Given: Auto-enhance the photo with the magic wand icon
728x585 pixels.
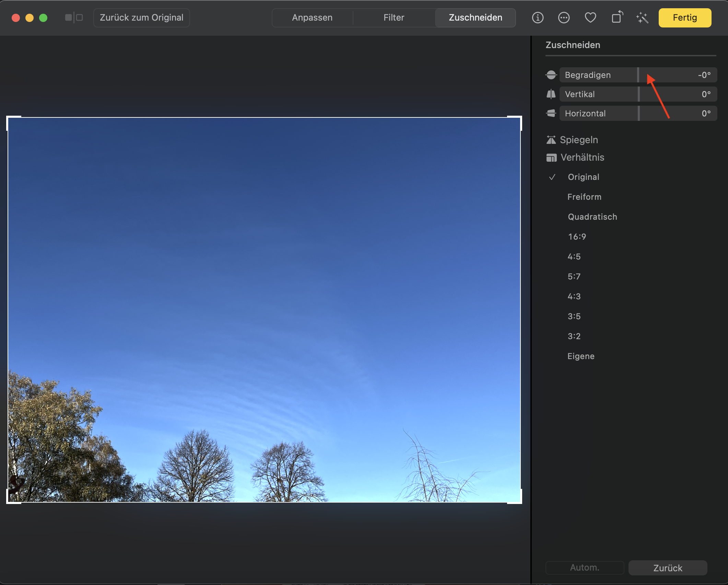Looking at the screenshot, I should coord(642,18).
